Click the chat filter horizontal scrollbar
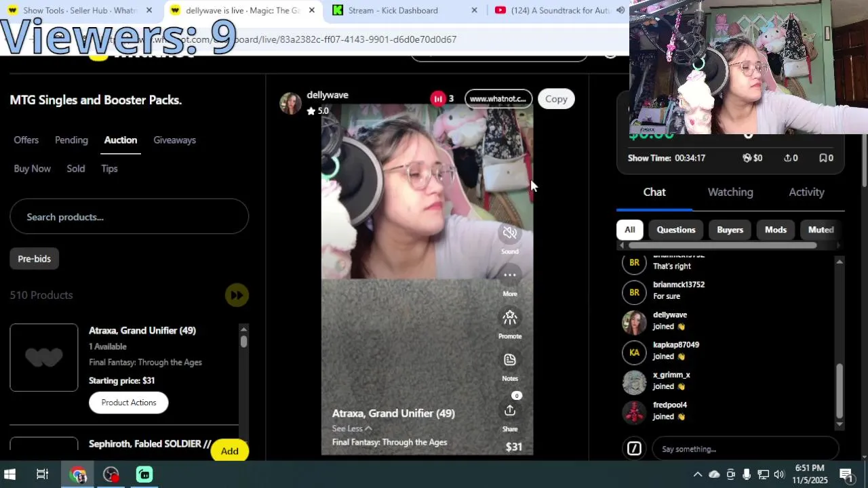The width and height of the screenshot is (868, 488). tap(722, 245)
